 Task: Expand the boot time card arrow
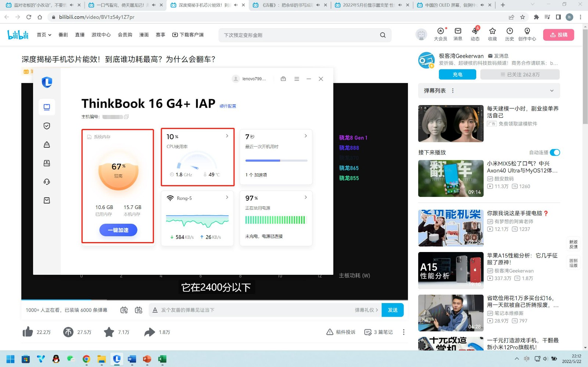click(306, 136)
